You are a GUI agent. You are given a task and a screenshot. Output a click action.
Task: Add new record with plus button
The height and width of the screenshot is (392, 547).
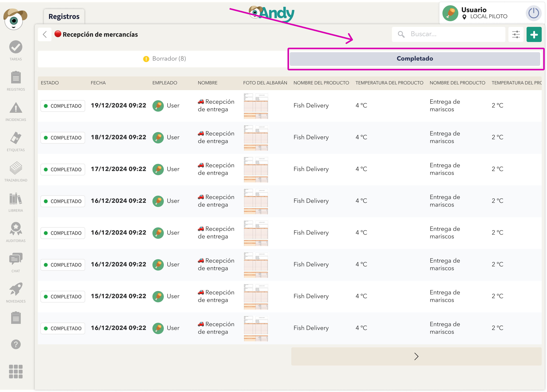(x=534, y=34)
